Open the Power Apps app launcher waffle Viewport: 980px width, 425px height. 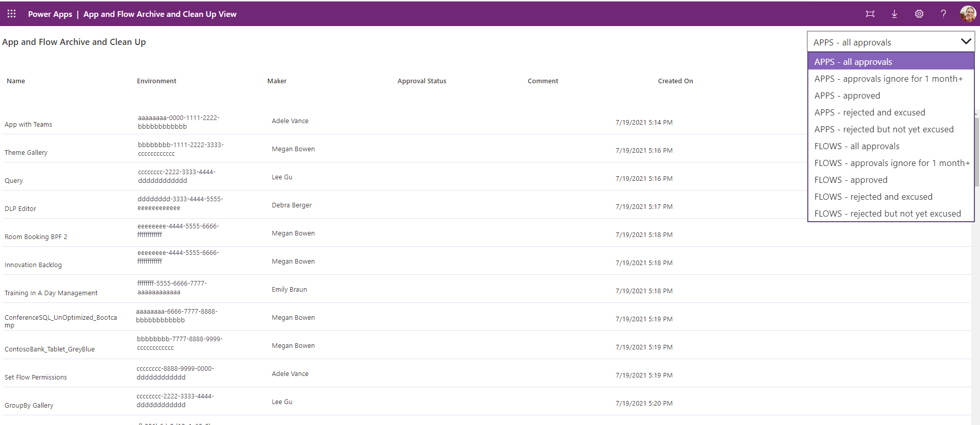(x=11, y=14)
